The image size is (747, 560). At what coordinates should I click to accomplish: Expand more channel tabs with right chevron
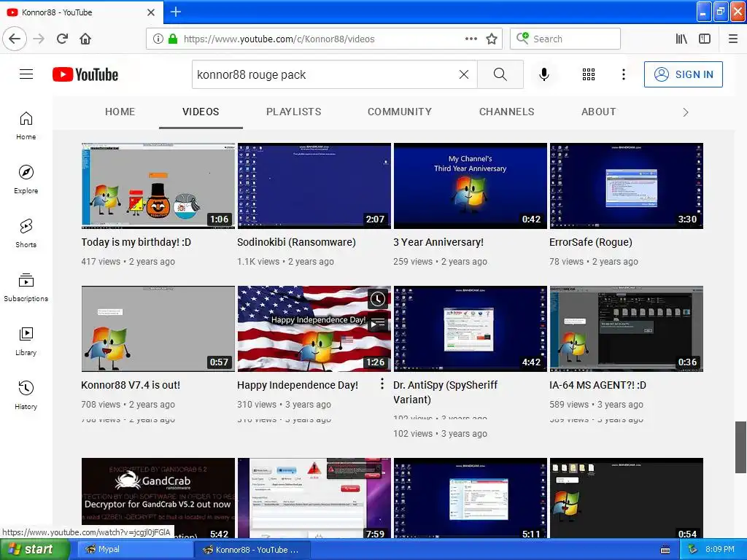[x=686, y=112]
